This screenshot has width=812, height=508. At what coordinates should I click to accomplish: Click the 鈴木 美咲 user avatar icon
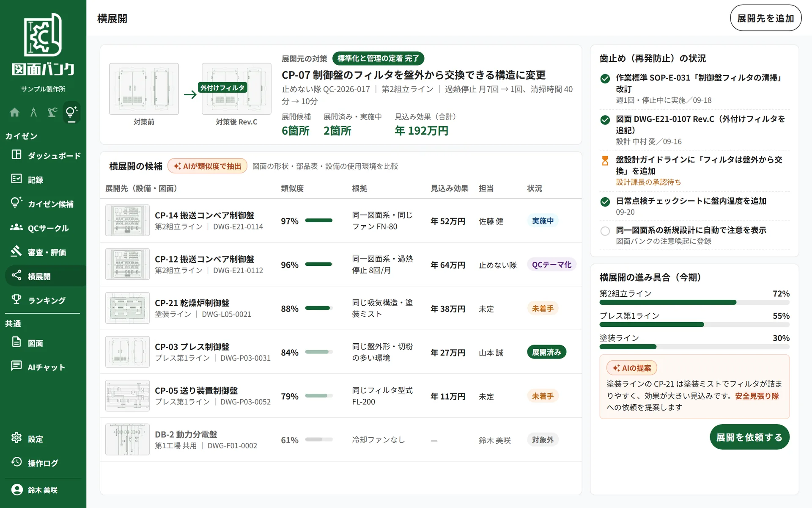17,490
